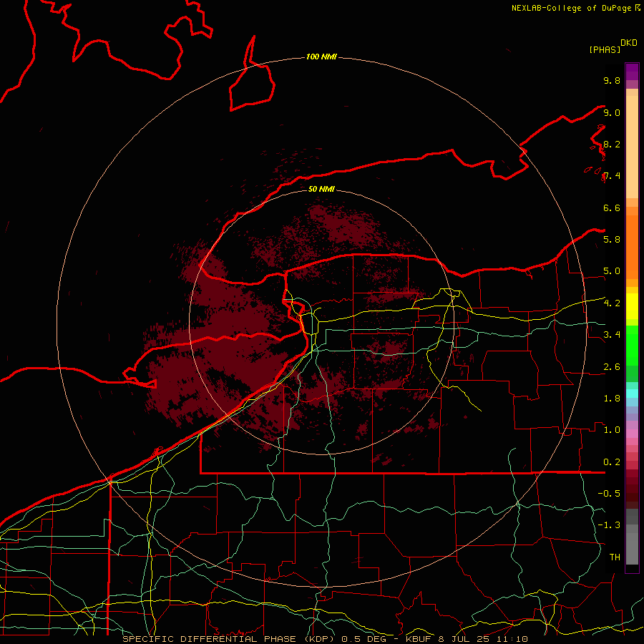Image resolution: width=644 pixels, height=644 pixels.
Task: Click the pink segment of the color bar
Action: pyautogui.click(x=632, y=434)
